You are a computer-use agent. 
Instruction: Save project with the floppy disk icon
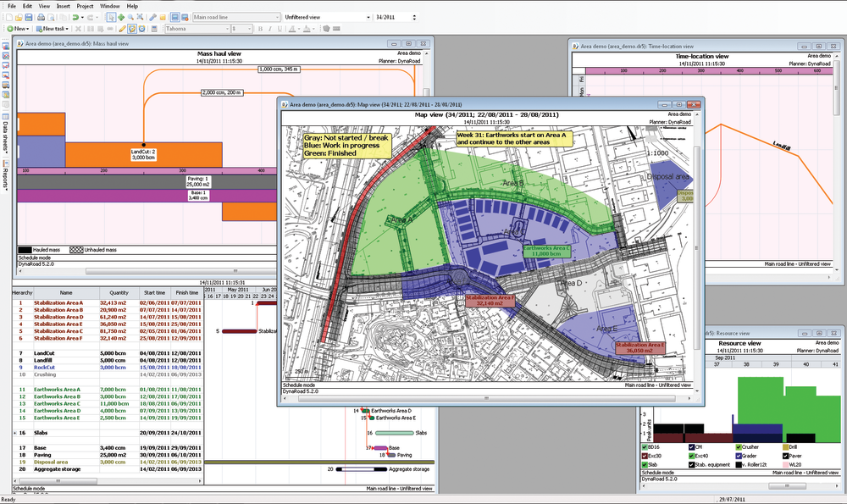click(x=29, y=17)
